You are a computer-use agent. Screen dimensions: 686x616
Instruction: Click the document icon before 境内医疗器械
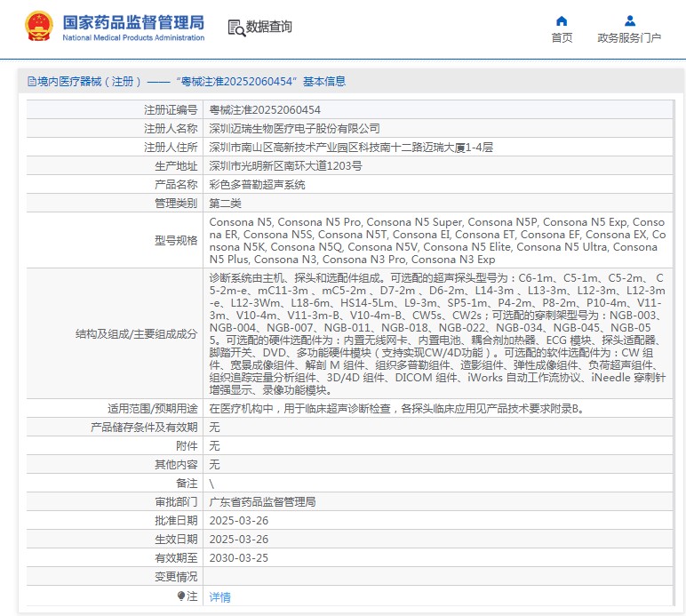coord(31,82)
